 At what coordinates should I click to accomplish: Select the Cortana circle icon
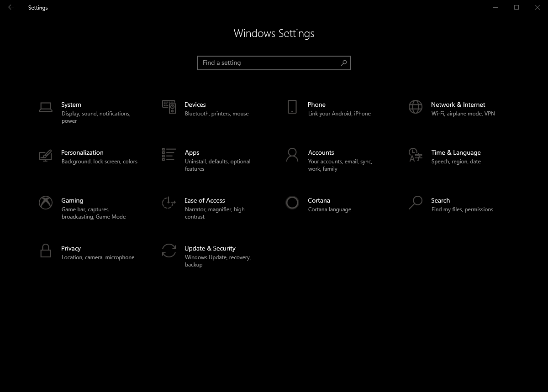pyautogui.click(x=292, y=203)
